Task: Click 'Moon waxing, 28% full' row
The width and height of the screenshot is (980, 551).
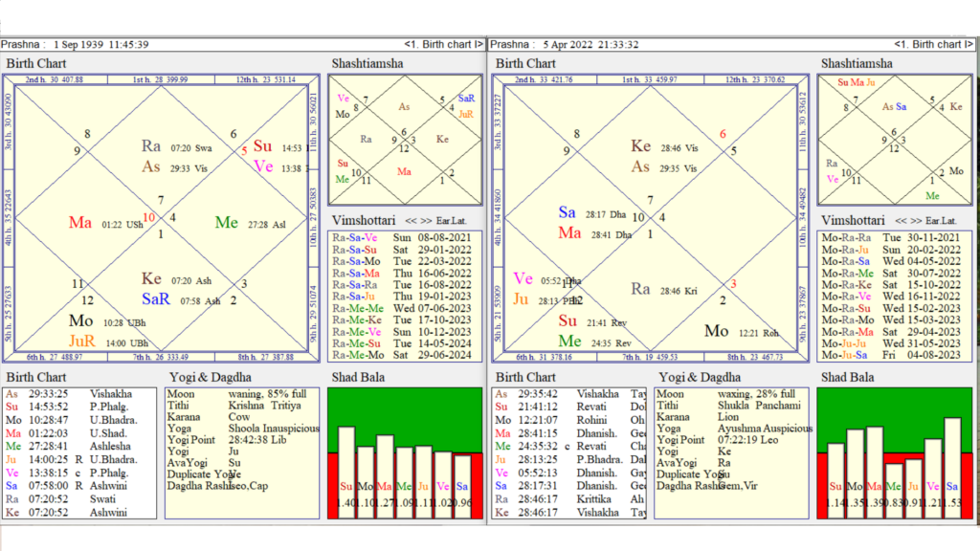Action: pos(731,394)
